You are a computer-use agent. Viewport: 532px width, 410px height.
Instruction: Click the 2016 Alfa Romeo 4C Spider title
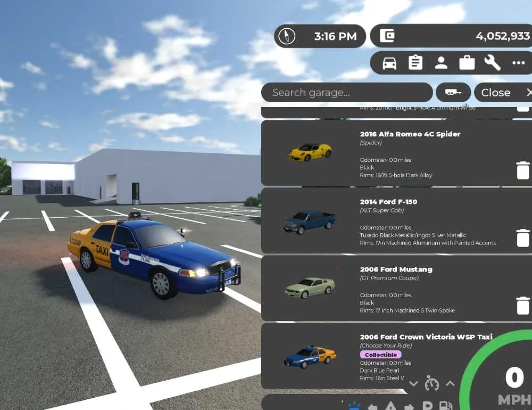point(410,134)
